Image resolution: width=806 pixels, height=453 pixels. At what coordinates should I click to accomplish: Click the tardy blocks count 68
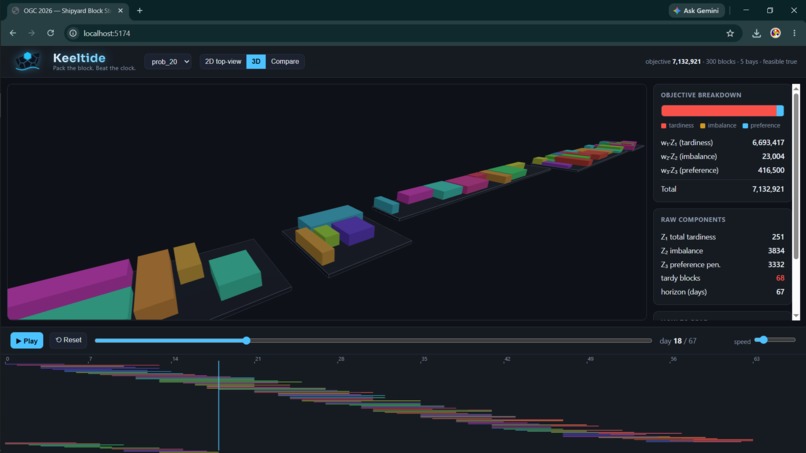[780, 278]
